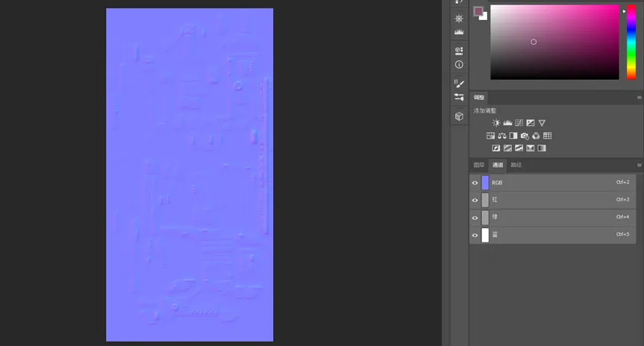Add a Channel Mixer adjustment
Screen dimensions: 644x346
pos(536,136)
